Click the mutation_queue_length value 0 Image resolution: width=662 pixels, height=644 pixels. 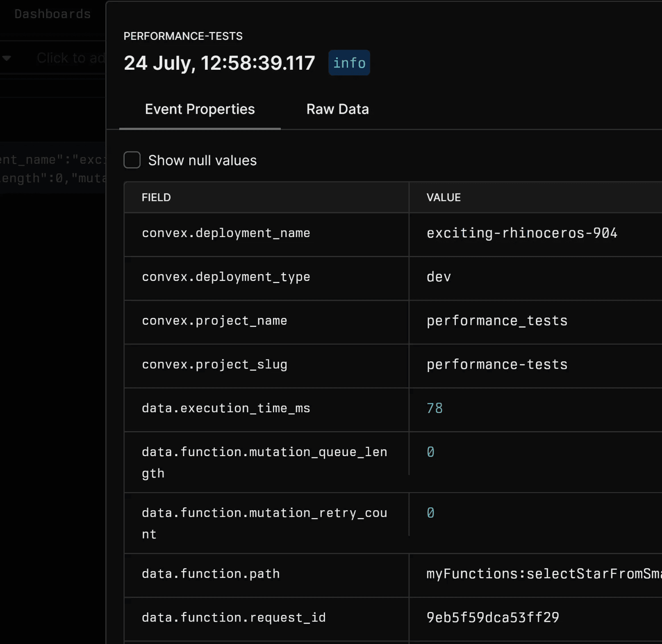(x=430, y=452)
